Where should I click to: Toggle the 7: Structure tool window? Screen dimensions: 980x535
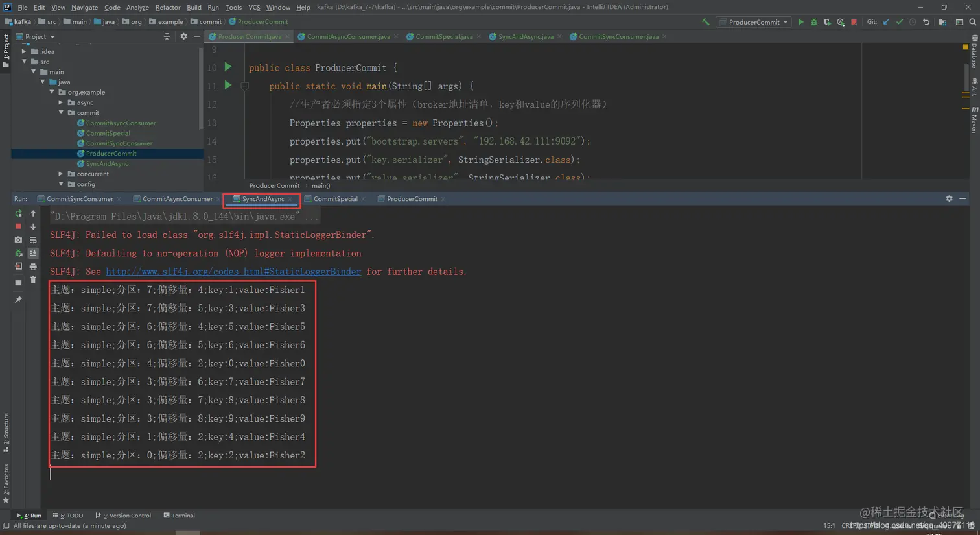coord(6,432)
